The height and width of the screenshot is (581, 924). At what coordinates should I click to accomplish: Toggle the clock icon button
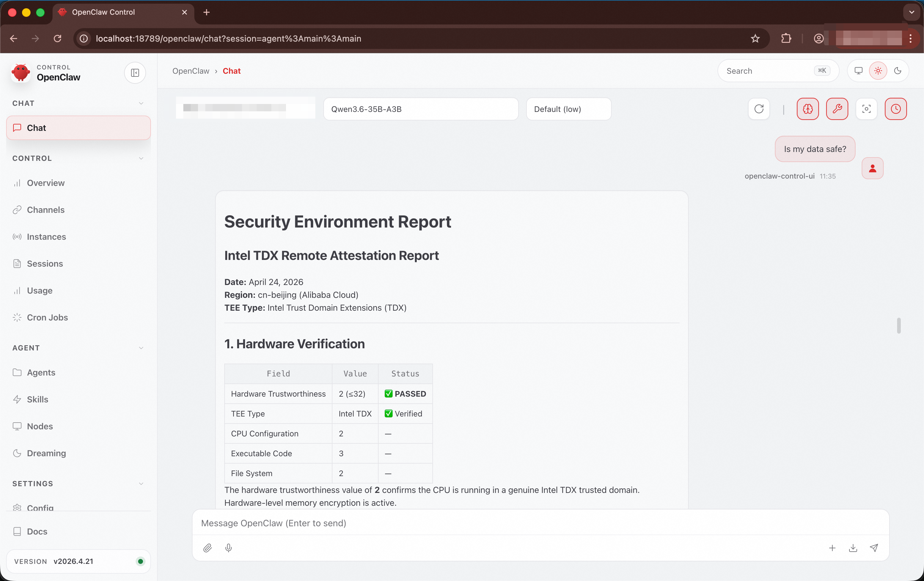[896, 109]
